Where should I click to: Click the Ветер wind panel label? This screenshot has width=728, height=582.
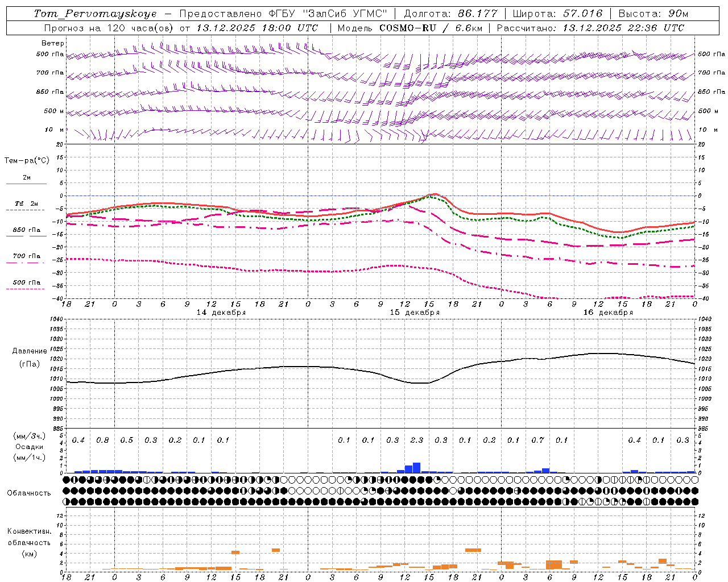(x=53, y=43)
